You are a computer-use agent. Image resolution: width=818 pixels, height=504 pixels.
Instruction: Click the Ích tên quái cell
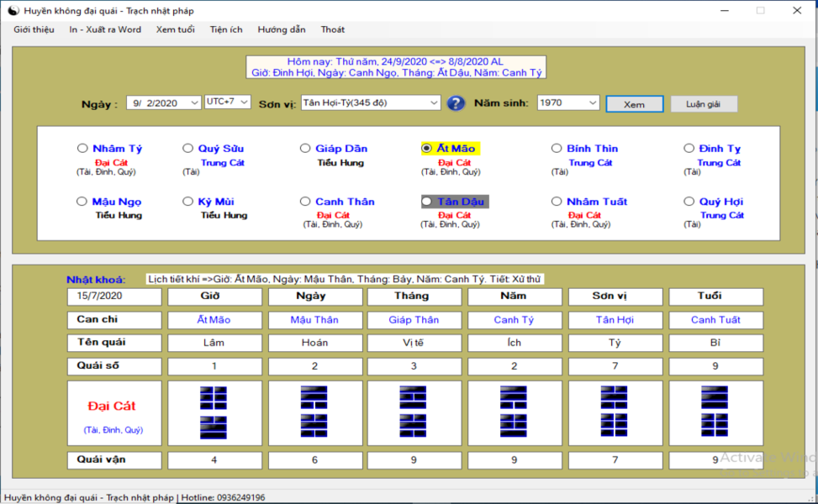pos(515,343)
